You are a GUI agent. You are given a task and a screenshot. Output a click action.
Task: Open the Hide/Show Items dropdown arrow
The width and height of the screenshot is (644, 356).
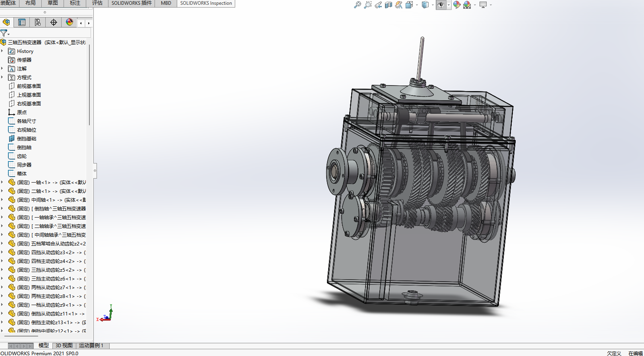449,5
